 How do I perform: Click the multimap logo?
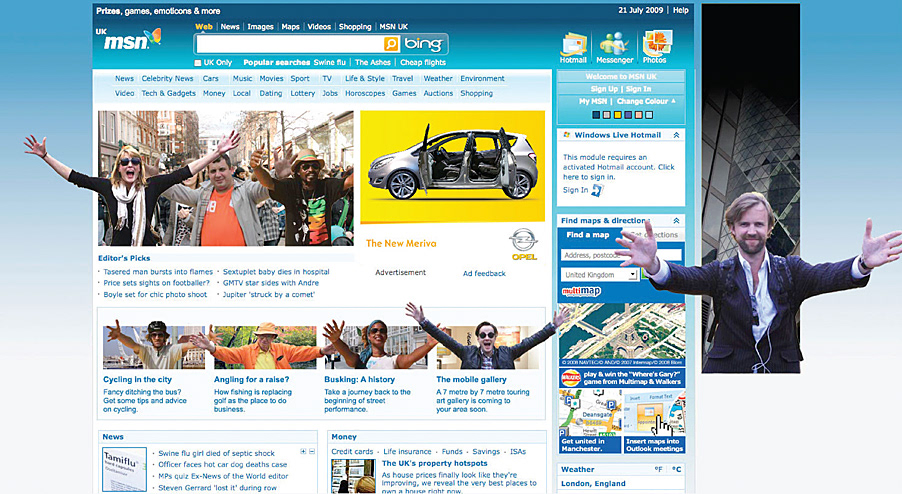(581, 291)
